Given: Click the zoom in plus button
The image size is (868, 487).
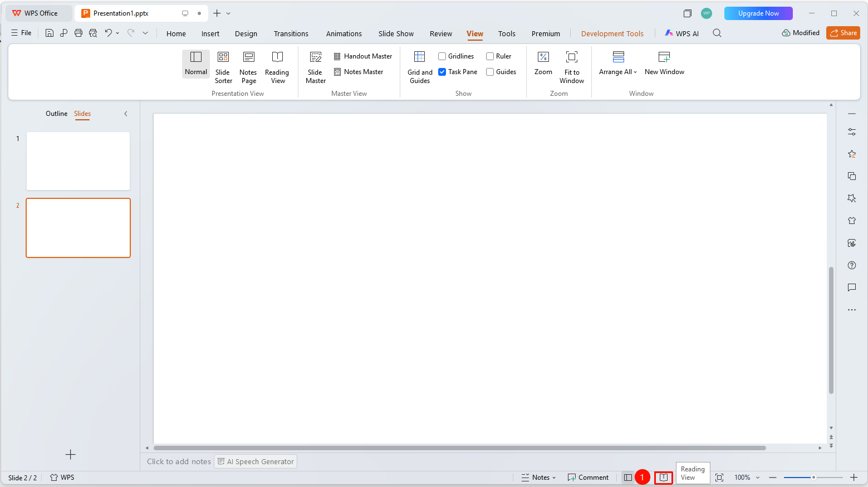Looking at the screenshot, I should [x=854, y=478].
